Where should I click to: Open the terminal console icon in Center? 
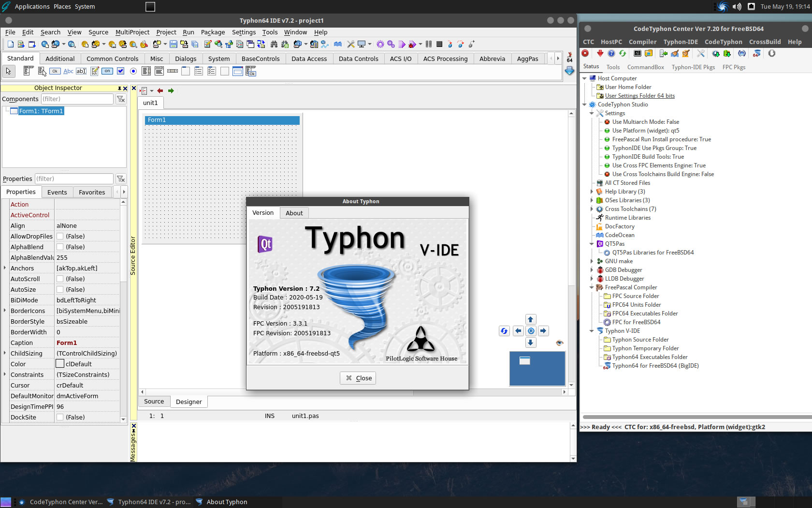click(x=638, y=53)
